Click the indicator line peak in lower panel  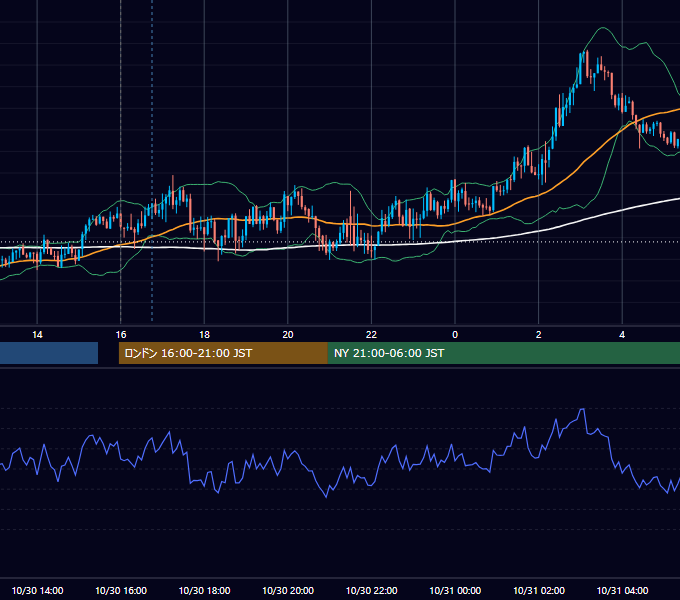pos(582,409)
